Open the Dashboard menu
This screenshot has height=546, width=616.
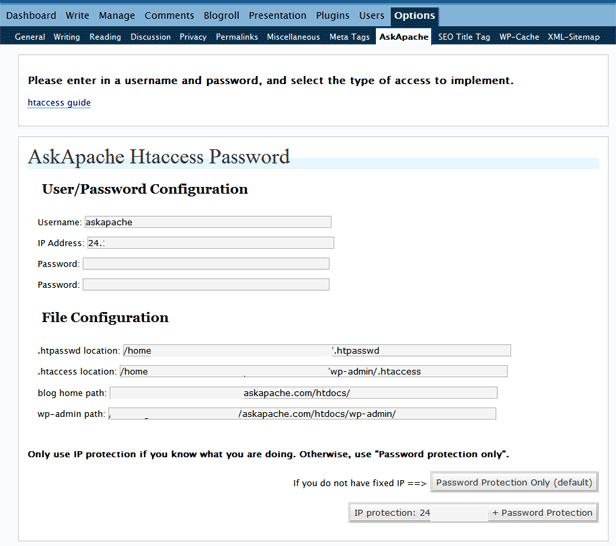coord(31,16)
